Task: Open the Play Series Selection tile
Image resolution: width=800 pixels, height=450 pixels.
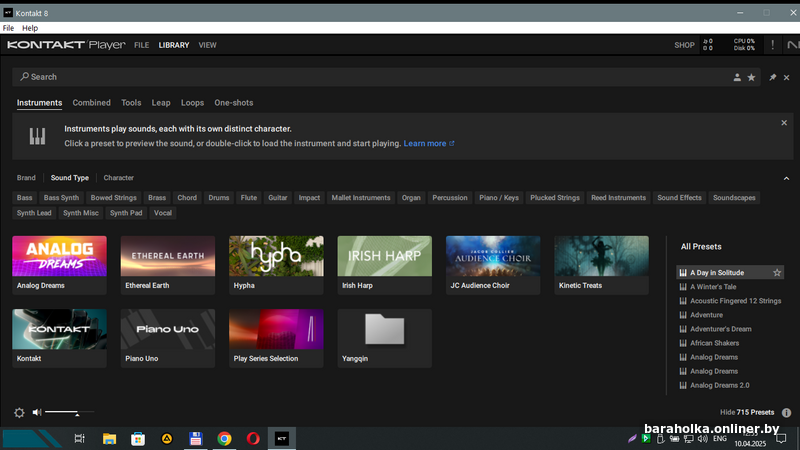Action: pos(276,338)
